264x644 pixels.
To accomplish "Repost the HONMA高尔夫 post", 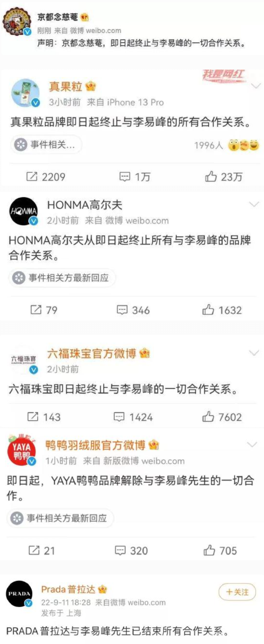I will click(44, 310).
